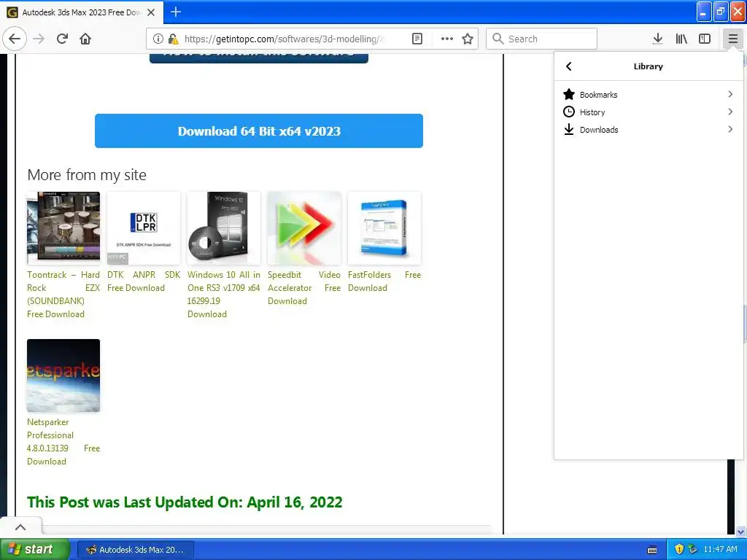Bookmark this page with the star
The image size is (747, 560).
(468, 39)
